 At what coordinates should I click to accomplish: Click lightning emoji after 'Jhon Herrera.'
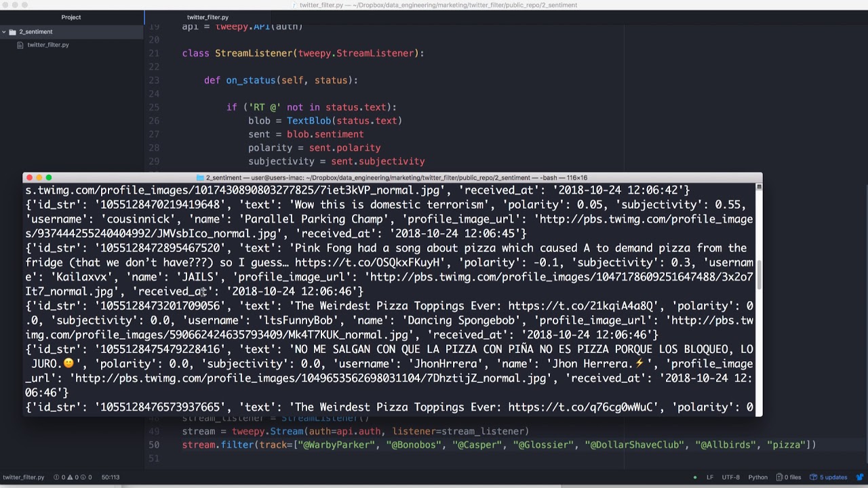pos(639,364)
